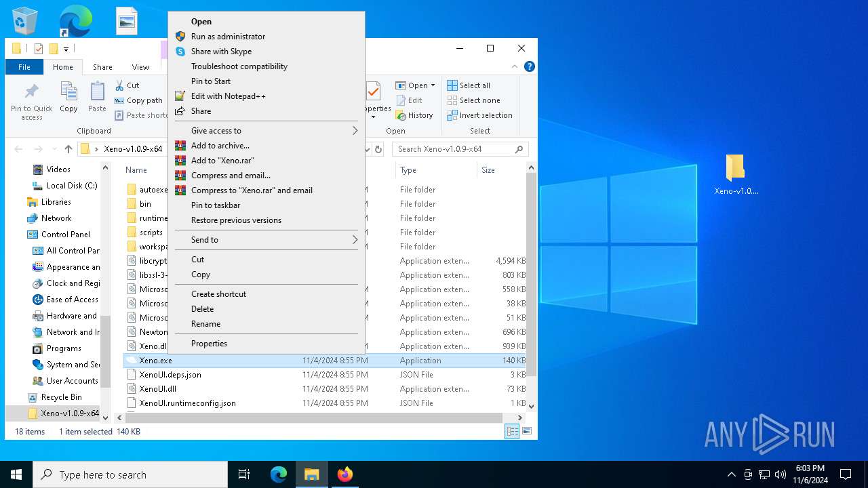The height and width of the screenshot is (488, 868).
Task: Open Recycle Bin on desktop
Action: click(25, 21)
